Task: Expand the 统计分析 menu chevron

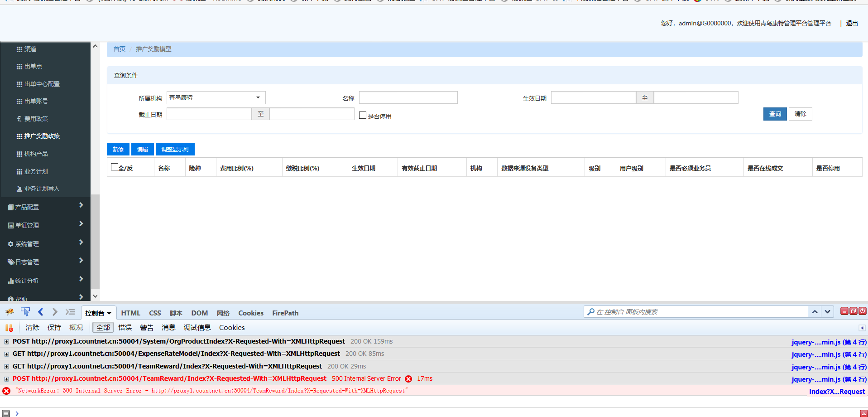Action: [81, 279]
